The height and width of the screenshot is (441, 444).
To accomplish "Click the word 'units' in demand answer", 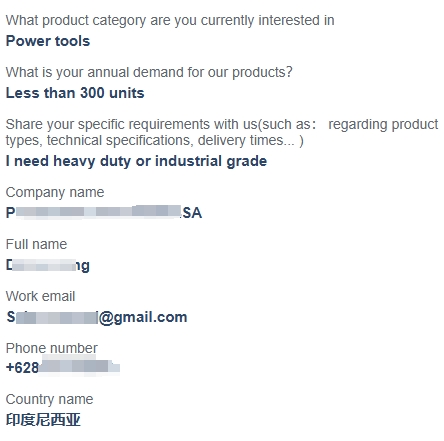I will click(x=127, y=93).
